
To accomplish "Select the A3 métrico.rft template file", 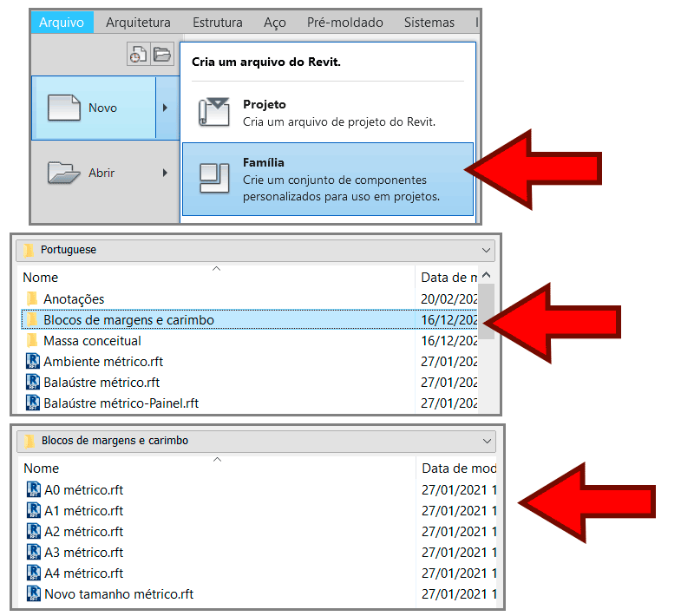I will pyautogui.click(x=83, y=553).
